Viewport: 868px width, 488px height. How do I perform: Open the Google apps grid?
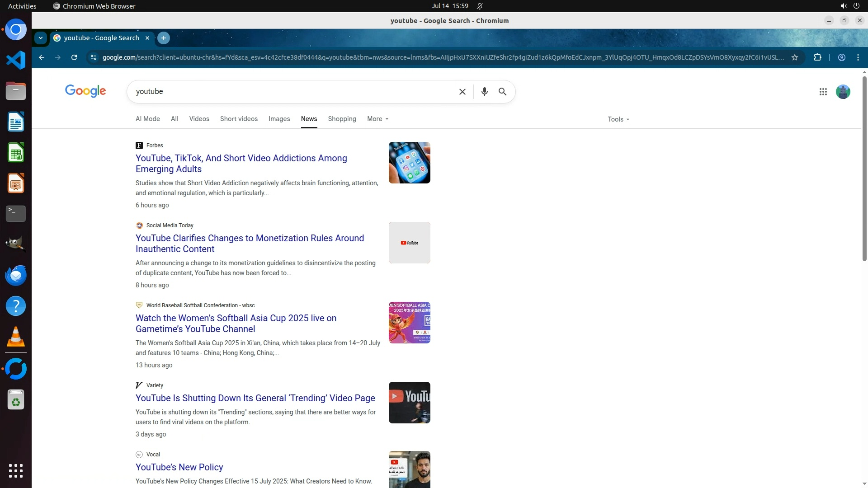pos(823,92)
